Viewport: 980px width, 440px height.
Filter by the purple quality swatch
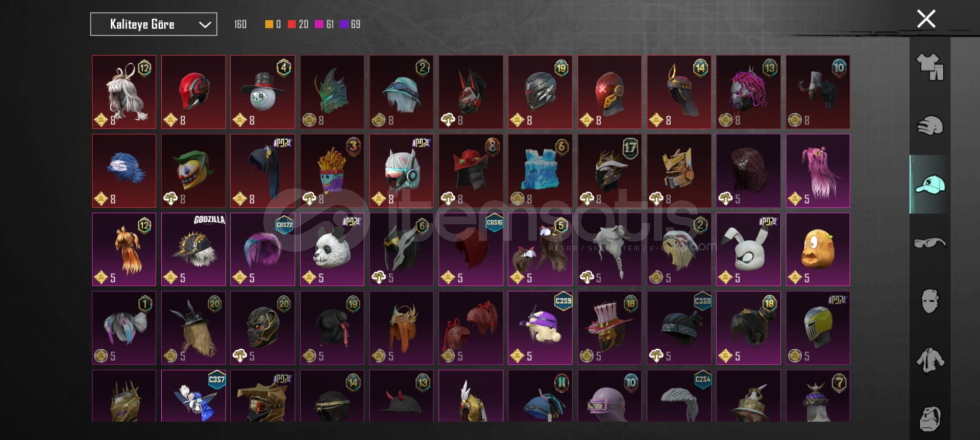344,24
